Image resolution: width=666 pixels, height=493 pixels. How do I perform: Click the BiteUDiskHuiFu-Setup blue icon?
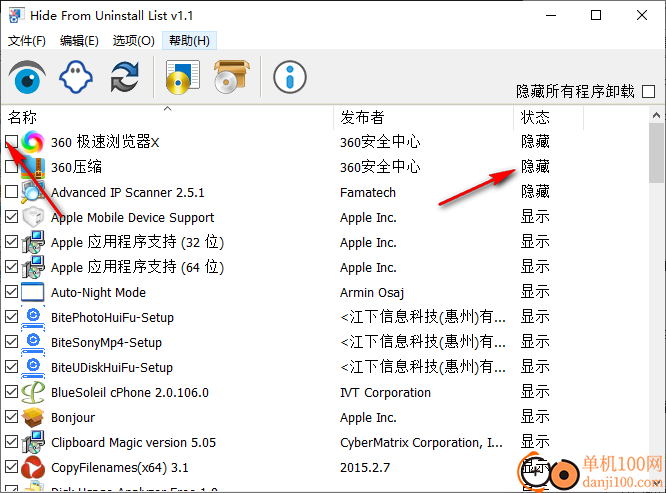33,367
